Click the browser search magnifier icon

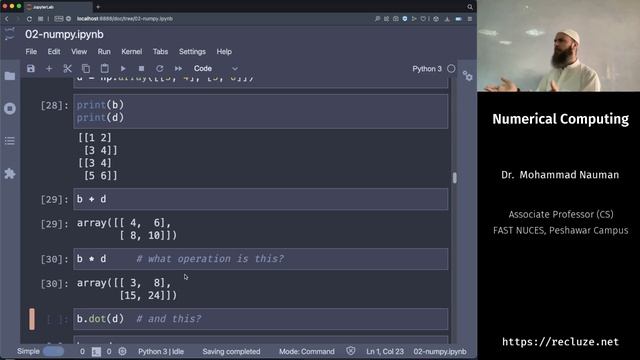click(x=470, y=7)
